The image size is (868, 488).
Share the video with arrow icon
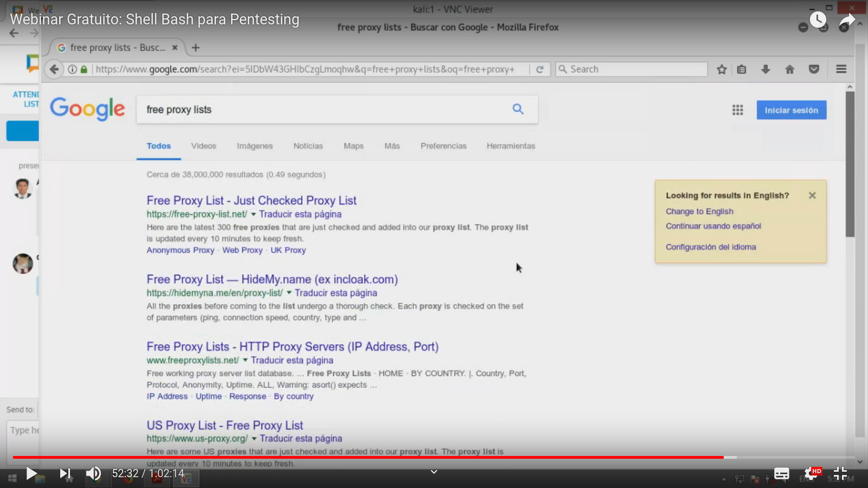847,21
